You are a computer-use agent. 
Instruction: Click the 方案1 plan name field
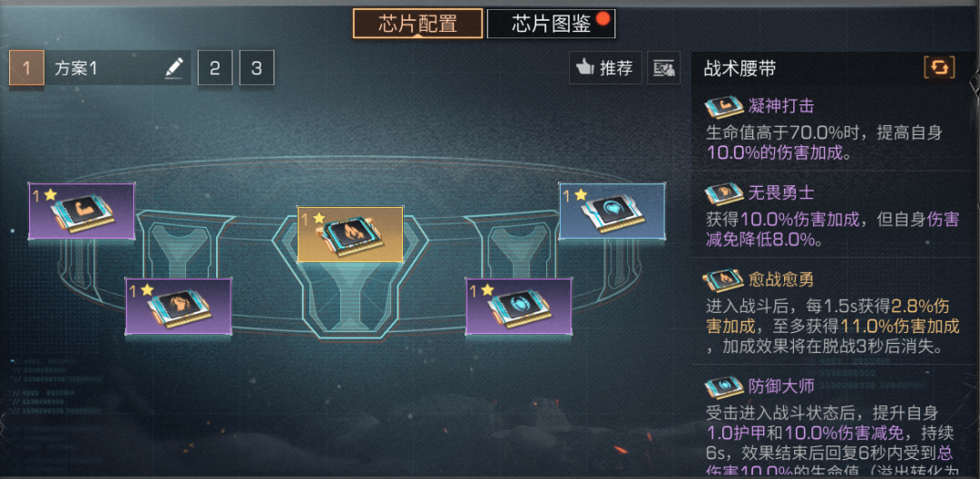tap(117, 67)
